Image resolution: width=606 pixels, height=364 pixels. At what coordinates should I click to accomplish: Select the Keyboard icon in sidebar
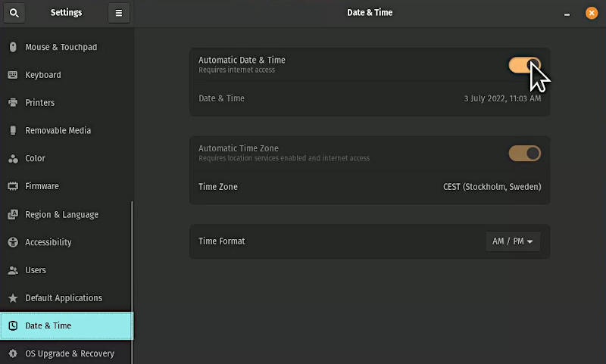coord(13,75)
